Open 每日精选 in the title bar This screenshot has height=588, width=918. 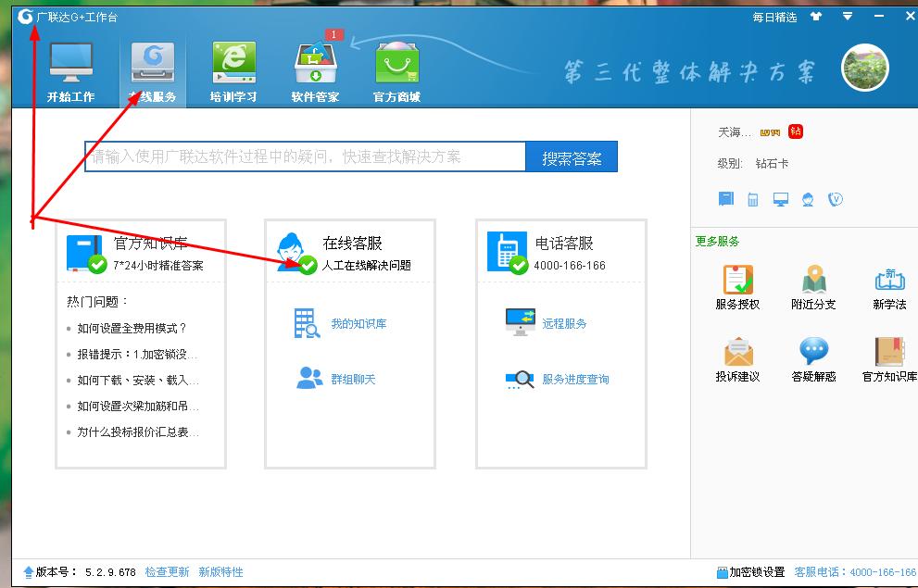point(774,18)
